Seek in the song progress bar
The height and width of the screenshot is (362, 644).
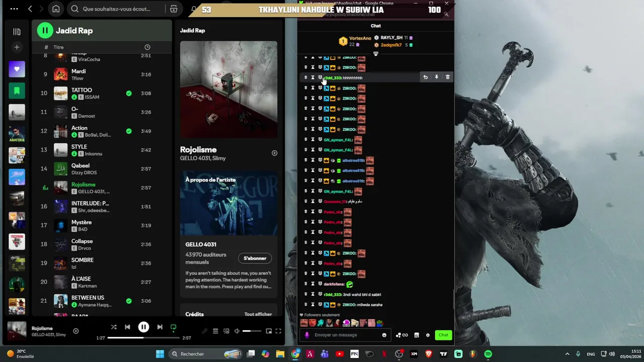143,338
